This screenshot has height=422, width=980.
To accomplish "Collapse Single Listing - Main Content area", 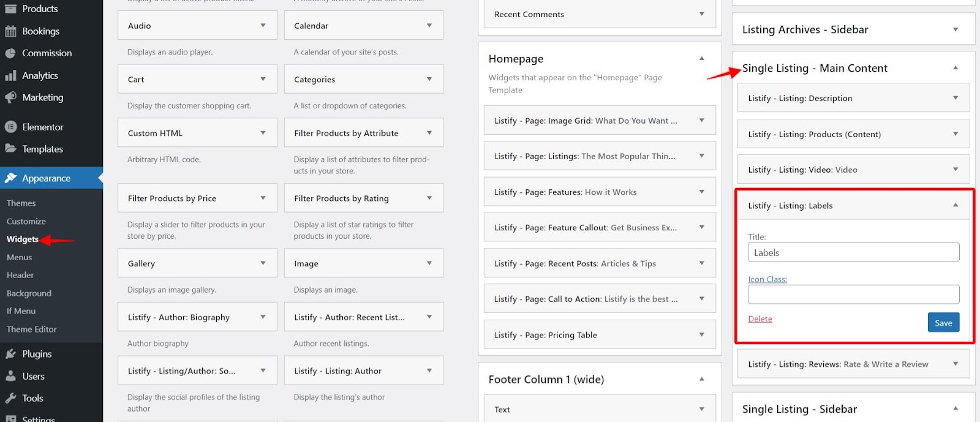I will click(x=956, y=68).
